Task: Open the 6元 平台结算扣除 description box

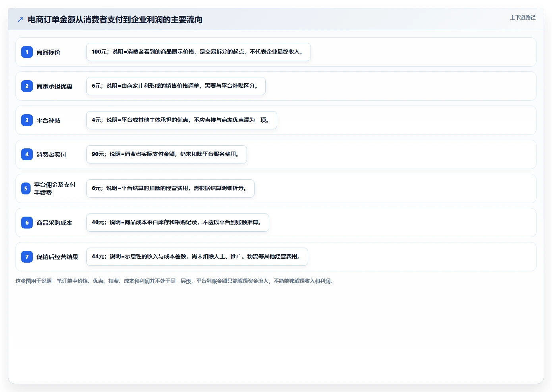Action: click(x=170, y=188)
